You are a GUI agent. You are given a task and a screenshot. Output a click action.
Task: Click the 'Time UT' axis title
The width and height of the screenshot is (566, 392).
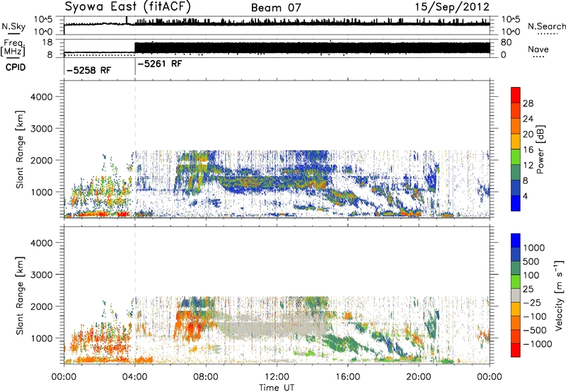pos(277,388)
